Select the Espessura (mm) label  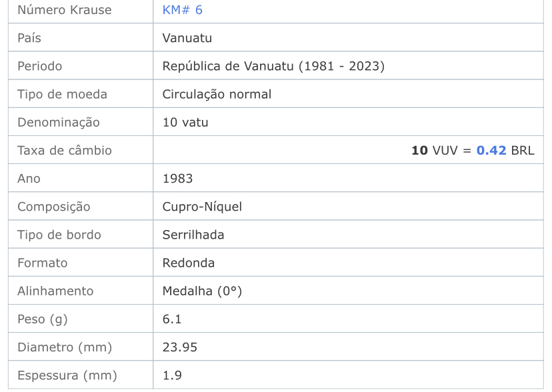click(x=67, y=375)
